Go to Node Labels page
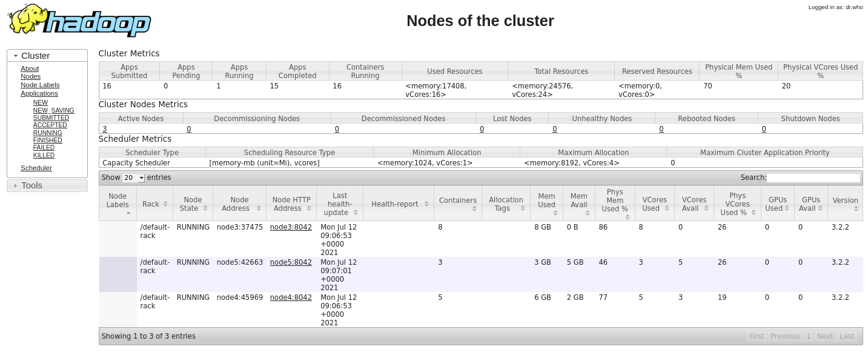This screenshot has height=355, width=868. pyautogui.click(x=40, y=85)
